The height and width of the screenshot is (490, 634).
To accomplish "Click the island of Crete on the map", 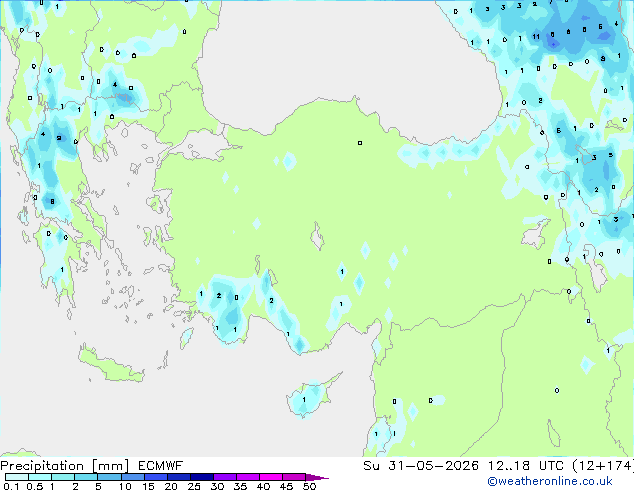I will pyautogui.click(x=110, y=366).
